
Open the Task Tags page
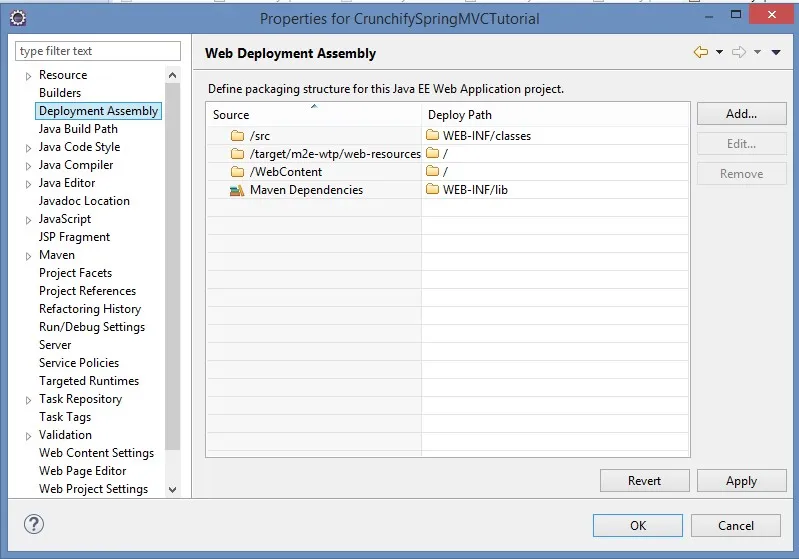65,417
